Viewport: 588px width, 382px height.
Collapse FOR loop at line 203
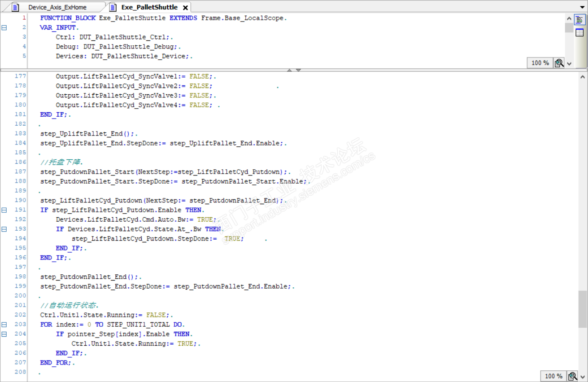(x=4, y=324)
